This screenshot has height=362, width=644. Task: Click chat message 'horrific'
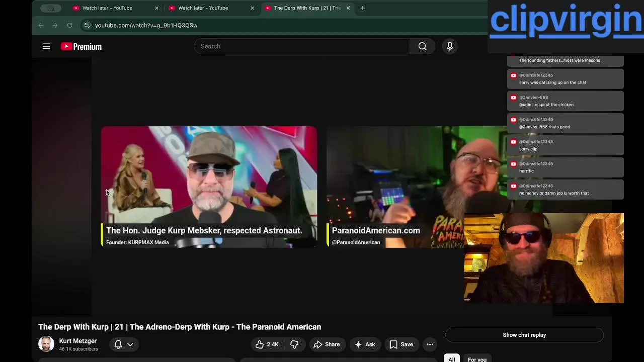(526, 171)
